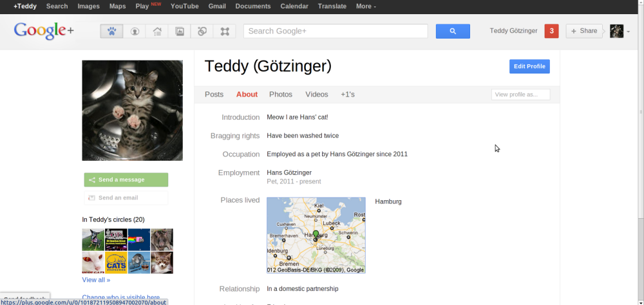Click the Have been washed twice text
The height and width of the screenshot is (305, 644).
click(x=303, y=136)
